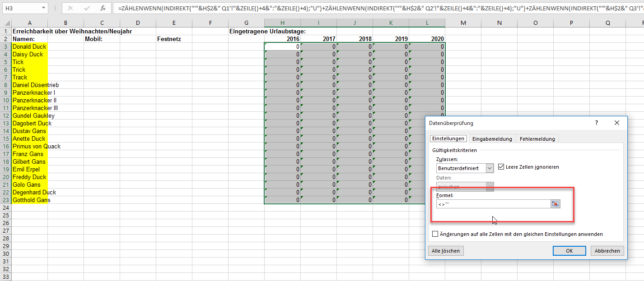The height and width of the screenshot is (281, 644).
Task: Click the formula bar enter checkmark icon
Action: click(x=87, y=8)
